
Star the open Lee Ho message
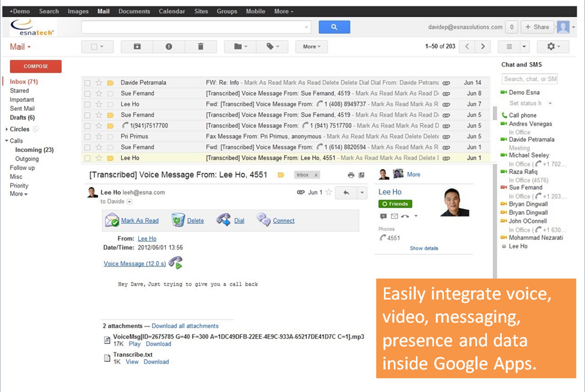click(x=329, y=192)
